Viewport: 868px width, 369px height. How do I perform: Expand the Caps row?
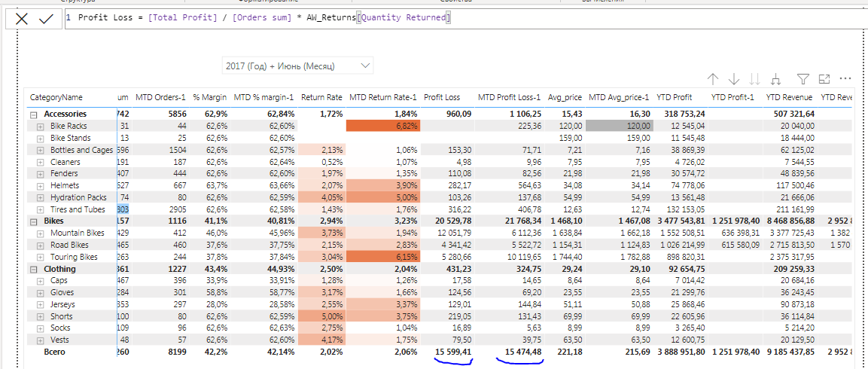pyautogui.click(x=40, y=281)
